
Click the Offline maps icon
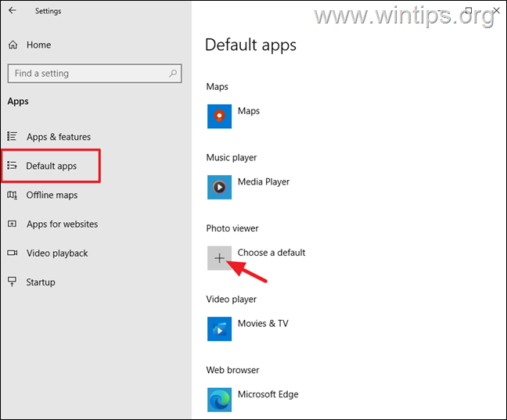(x=13, y=195)
